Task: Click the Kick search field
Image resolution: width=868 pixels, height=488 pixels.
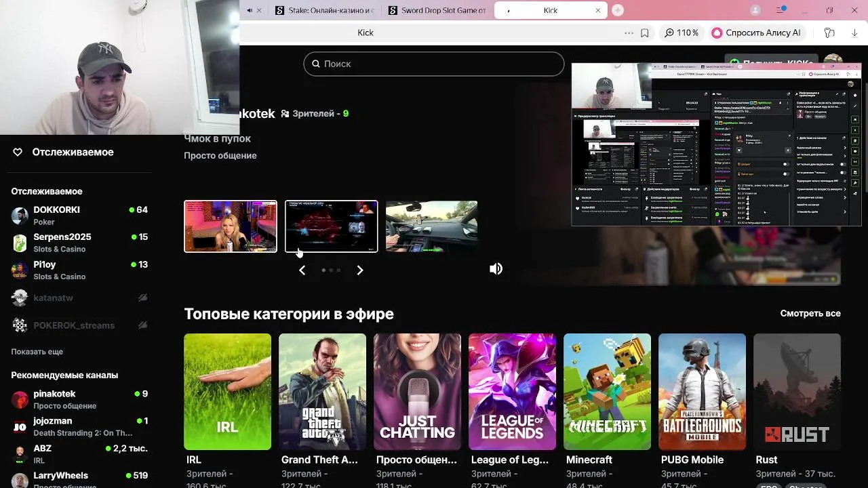Action: point(434,64)
